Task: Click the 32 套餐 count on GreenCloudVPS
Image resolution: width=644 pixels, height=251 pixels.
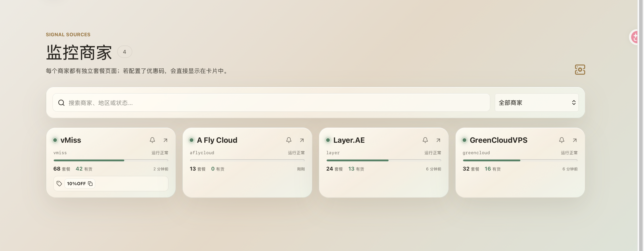Action: 471,169
